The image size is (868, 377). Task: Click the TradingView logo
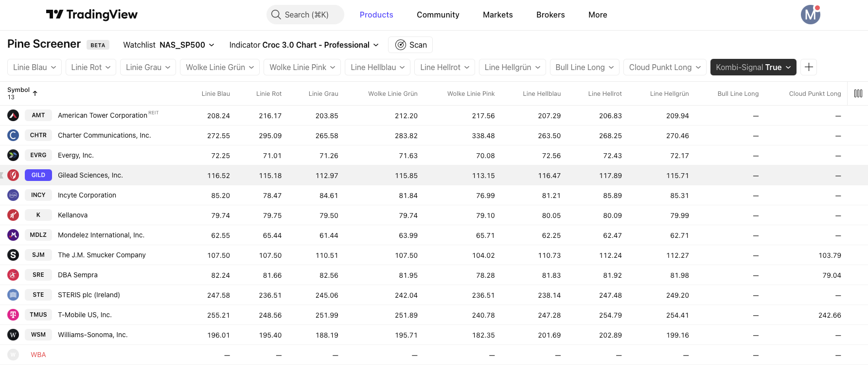[91, 15]
